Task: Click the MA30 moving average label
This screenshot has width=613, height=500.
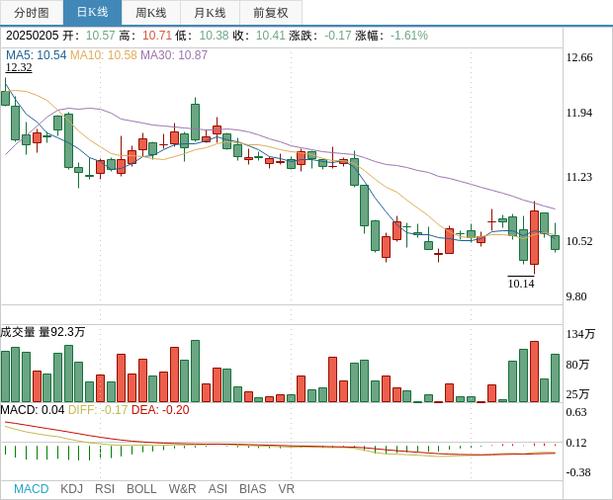Action: (173, 54)
